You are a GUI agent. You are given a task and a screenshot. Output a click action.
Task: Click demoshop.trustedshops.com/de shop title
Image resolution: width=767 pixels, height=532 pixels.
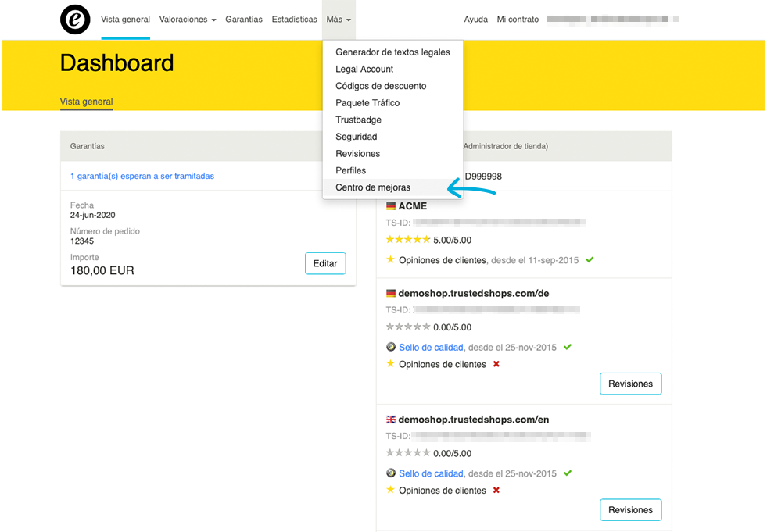click(x=474, y=294)
